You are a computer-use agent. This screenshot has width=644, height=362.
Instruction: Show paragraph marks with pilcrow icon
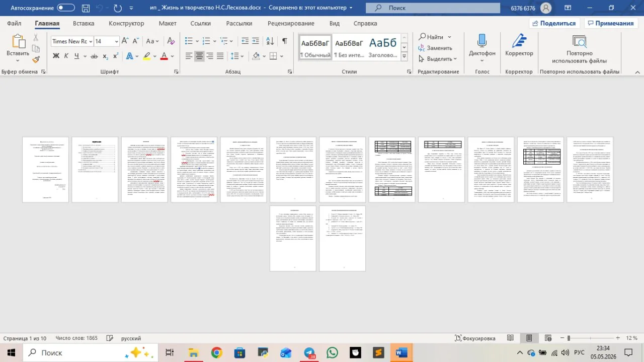284,41
